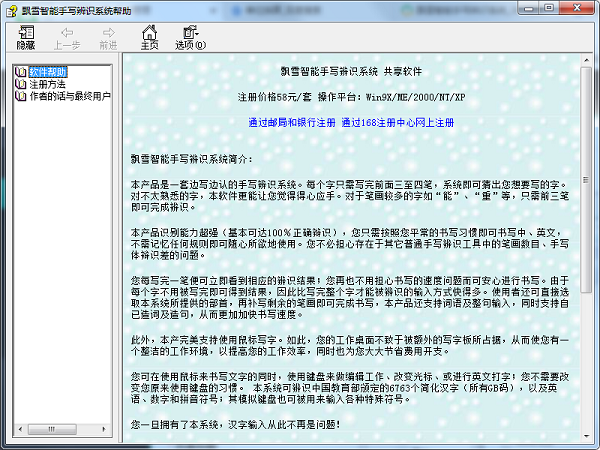Minimize the help window
Screen dimensions: 600x450
(529, 8)
